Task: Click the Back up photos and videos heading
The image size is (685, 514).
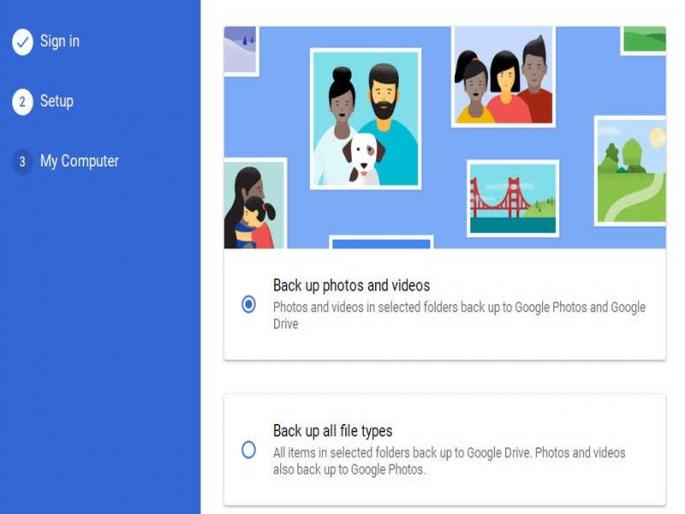Action: (351, 285)
